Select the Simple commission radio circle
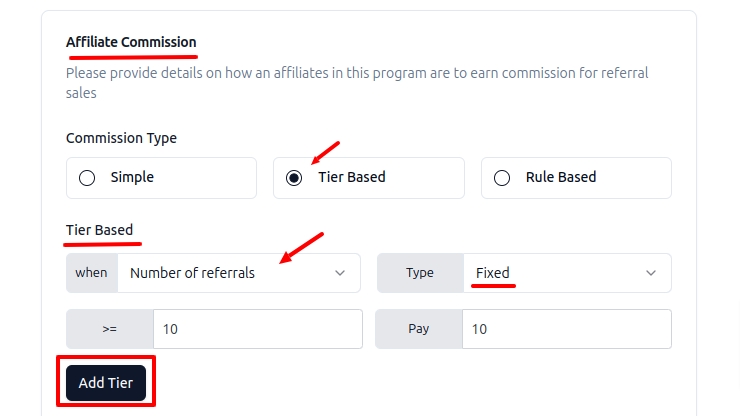 (87, 178)
